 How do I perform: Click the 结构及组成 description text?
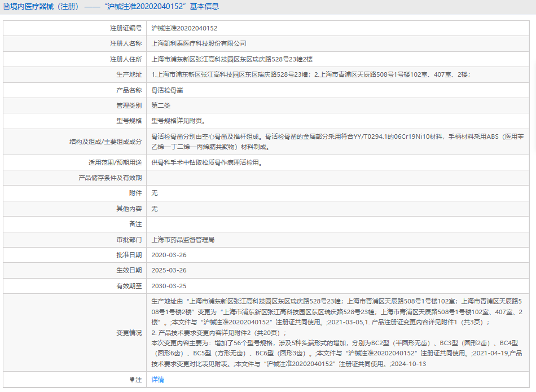tap(339, 142)
